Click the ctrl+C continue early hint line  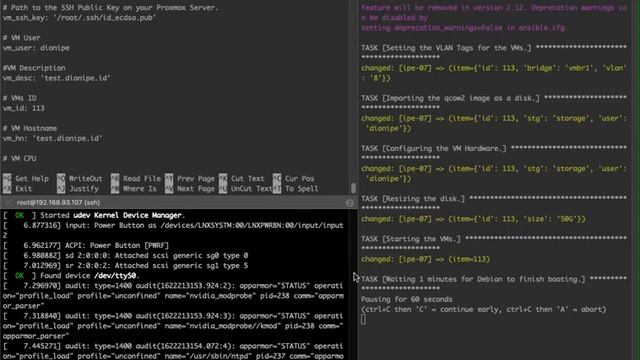coord(484,309)
